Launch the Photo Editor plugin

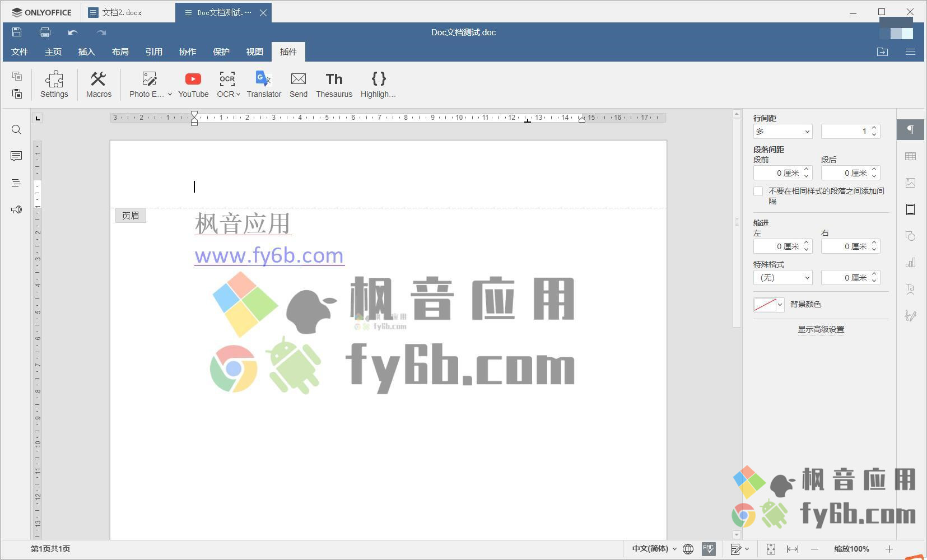pyautogui.click(x=147, y=85)
